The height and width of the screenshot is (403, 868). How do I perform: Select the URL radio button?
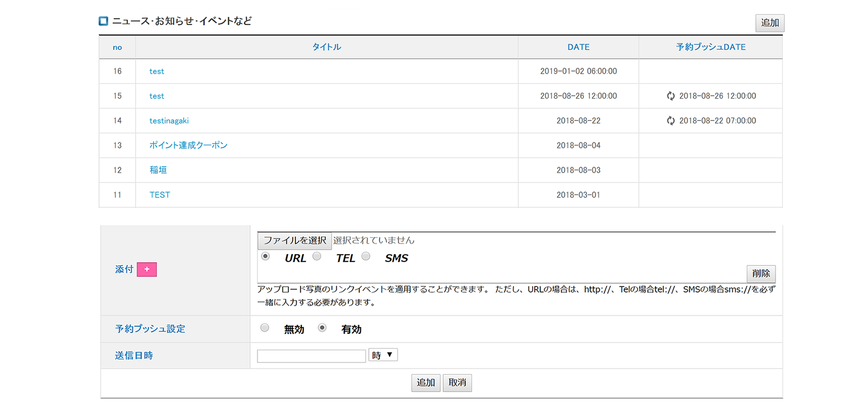pos(265,256)
